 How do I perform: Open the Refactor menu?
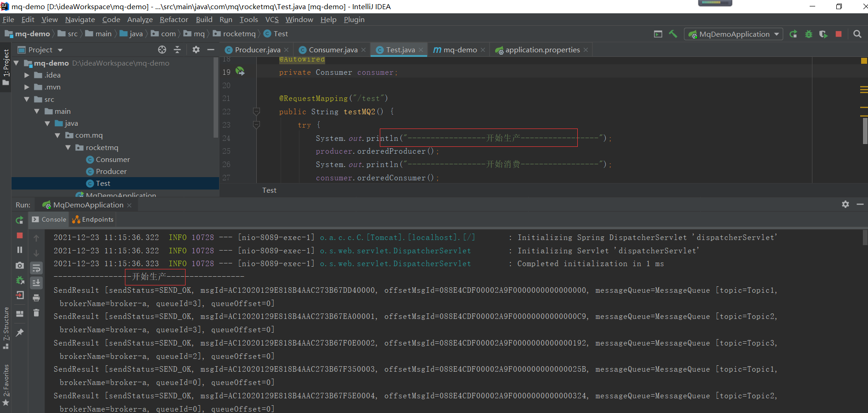(174, 19)
